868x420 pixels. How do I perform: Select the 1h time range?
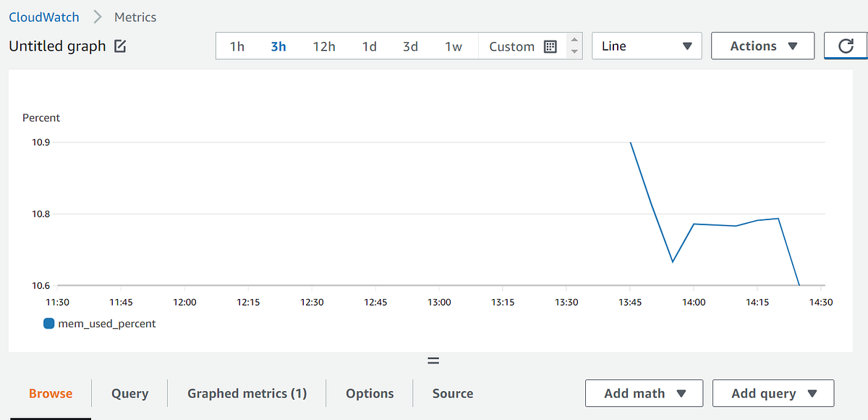[237, 46]
